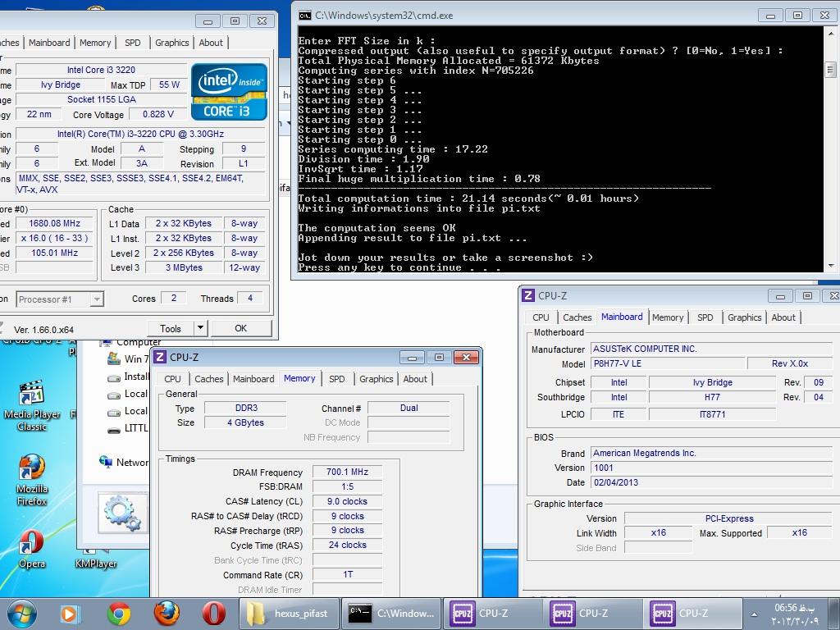Open SPD tab in the top-left CPU-Z
Screen dimensions: 840x630
point(132,43)
